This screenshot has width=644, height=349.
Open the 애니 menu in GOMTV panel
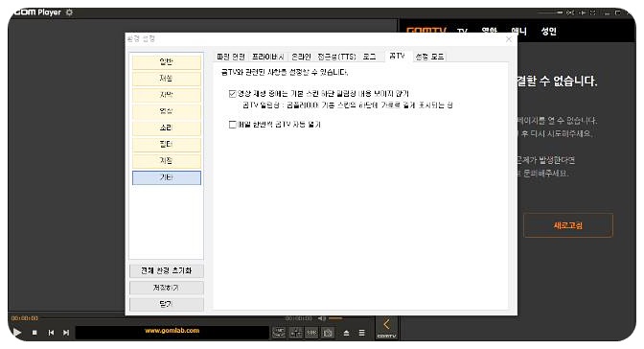[x=518, y=32]
